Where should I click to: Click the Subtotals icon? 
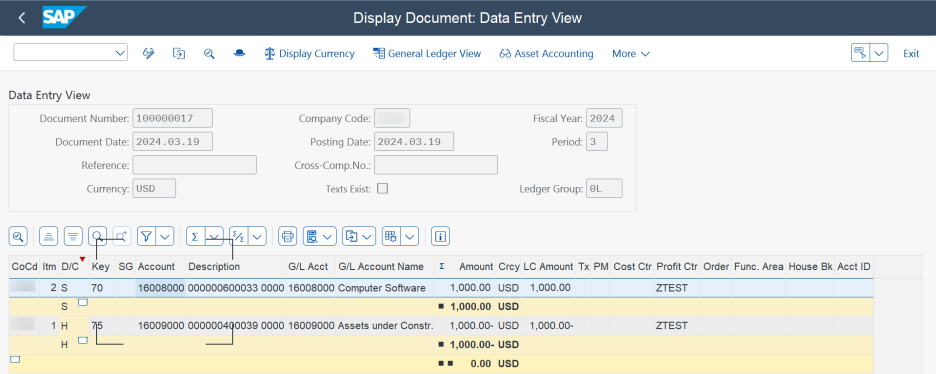(x=238, y=236)
